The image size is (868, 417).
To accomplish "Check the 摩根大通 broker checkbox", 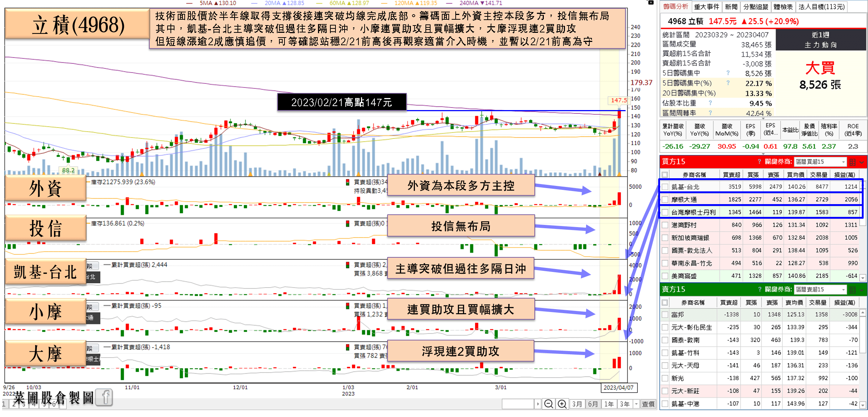I will tap(665, 200).
